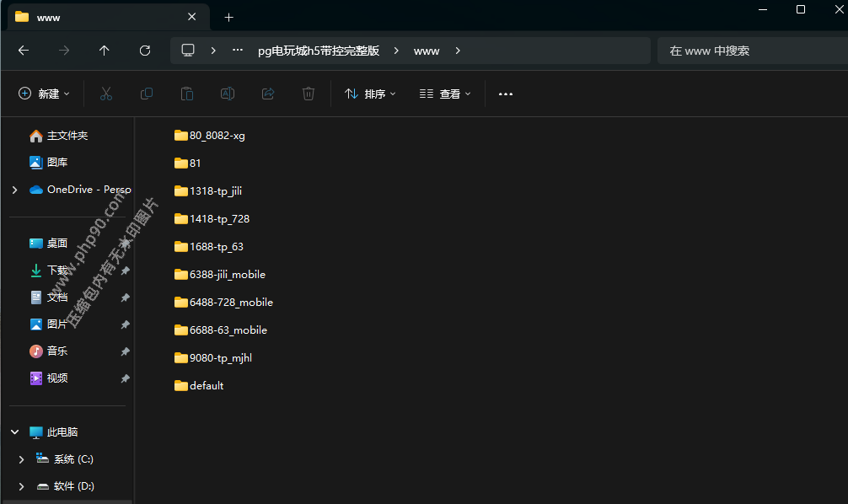The width and height of the screenshot is (848, 504).
Task: Select the 6388-jili_mobile folder
Action: pyautogui.click(x=227, y=274)
